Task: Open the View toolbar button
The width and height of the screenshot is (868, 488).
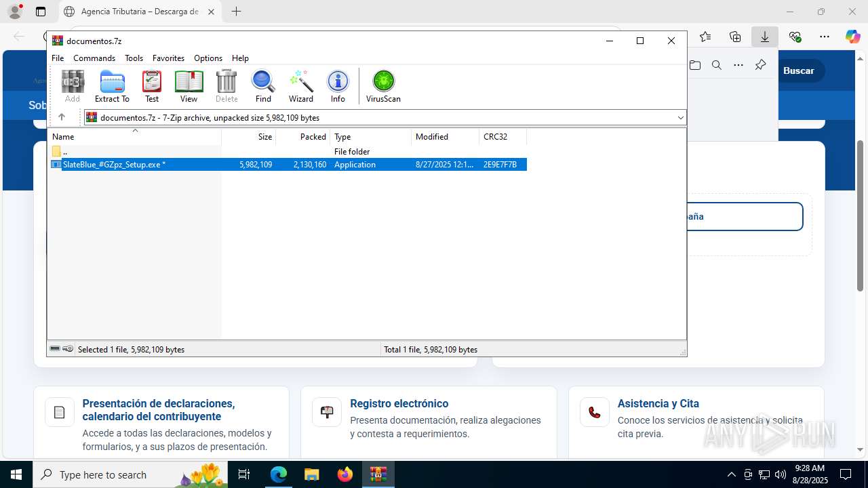Action: (x=189, y=87)
